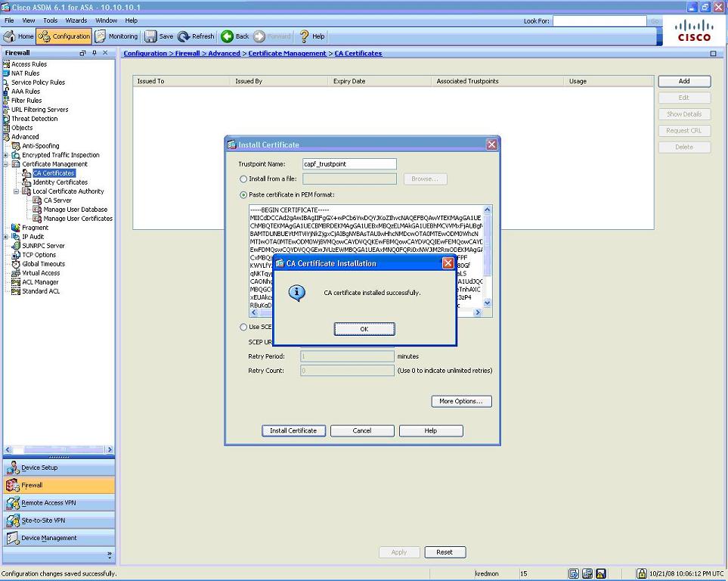
Task: Select Identity Certificates node
Action: coord(60,182)
